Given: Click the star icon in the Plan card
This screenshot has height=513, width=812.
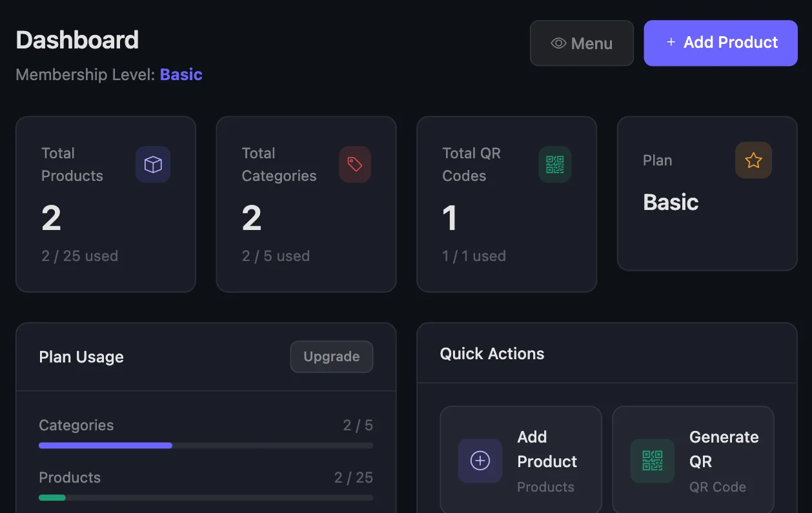Looking at the screenshot, I should pyautogui.click(x=753, y=160).
